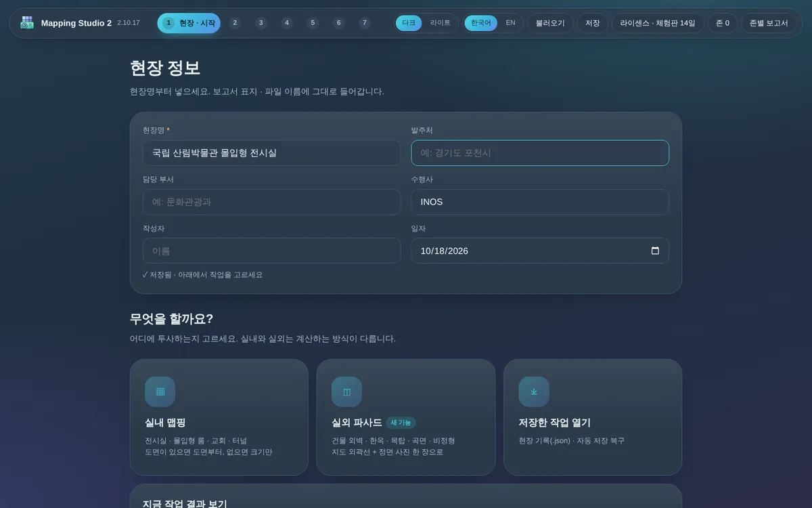The image size is (812, 508).
Task: Go to step 5
Action: [313, 23]
